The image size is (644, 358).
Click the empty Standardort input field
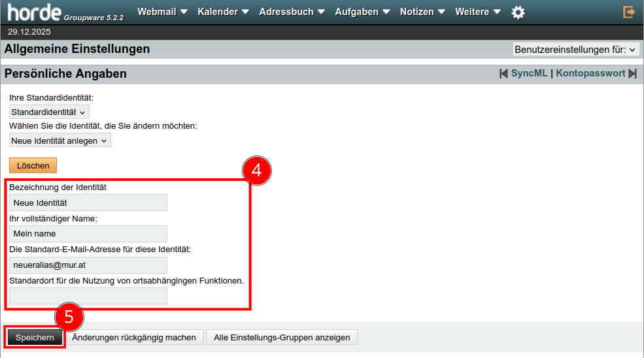click(88, 296)
